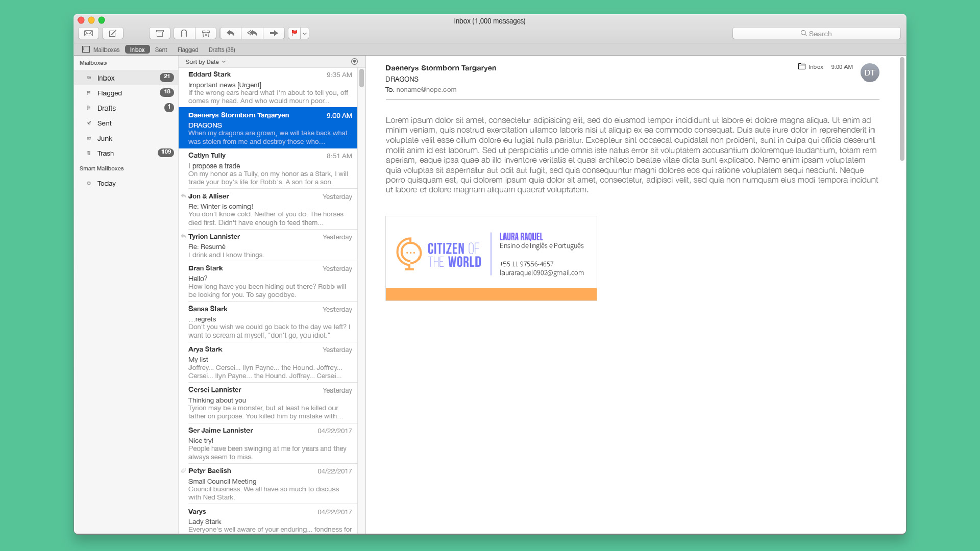Click the attachment paperclip on Petyr Baelish

183,470
